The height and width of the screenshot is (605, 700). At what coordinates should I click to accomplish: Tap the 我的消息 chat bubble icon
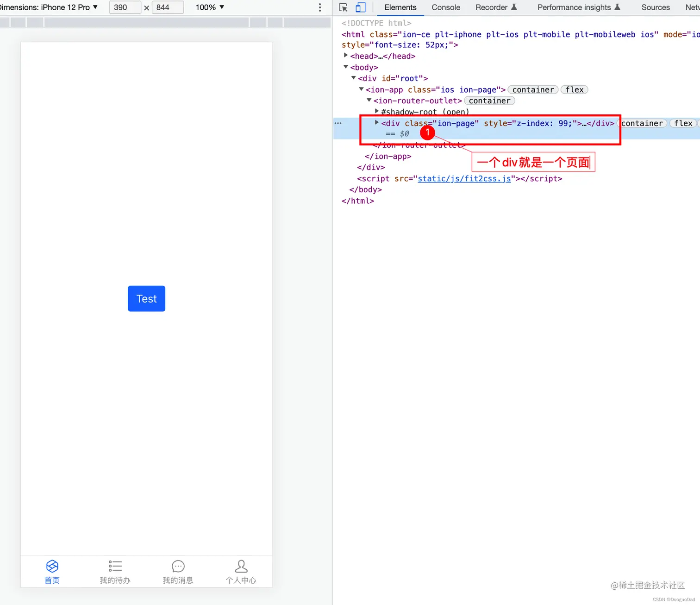pos(178,566)
